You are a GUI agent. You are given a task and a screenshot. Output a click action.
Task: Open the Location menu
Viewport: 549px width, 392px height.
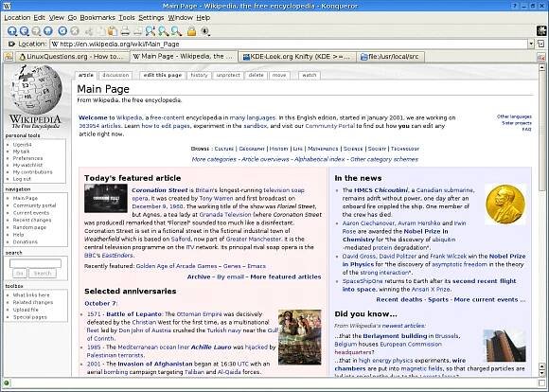coord(17,17)
